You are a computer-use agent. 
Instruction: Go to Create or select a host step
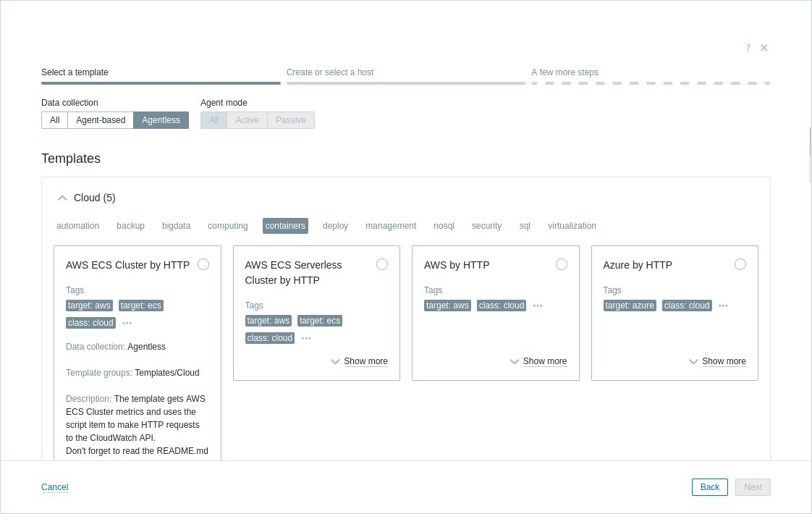406,75
